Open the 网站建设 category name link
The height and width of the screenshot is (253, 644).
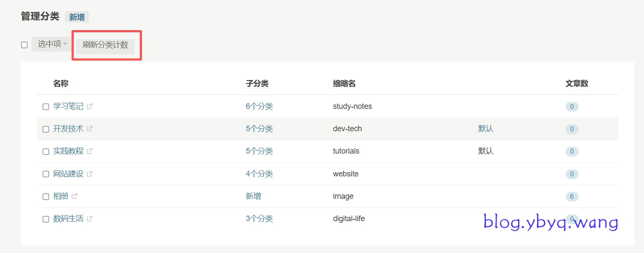coord(68,174)
